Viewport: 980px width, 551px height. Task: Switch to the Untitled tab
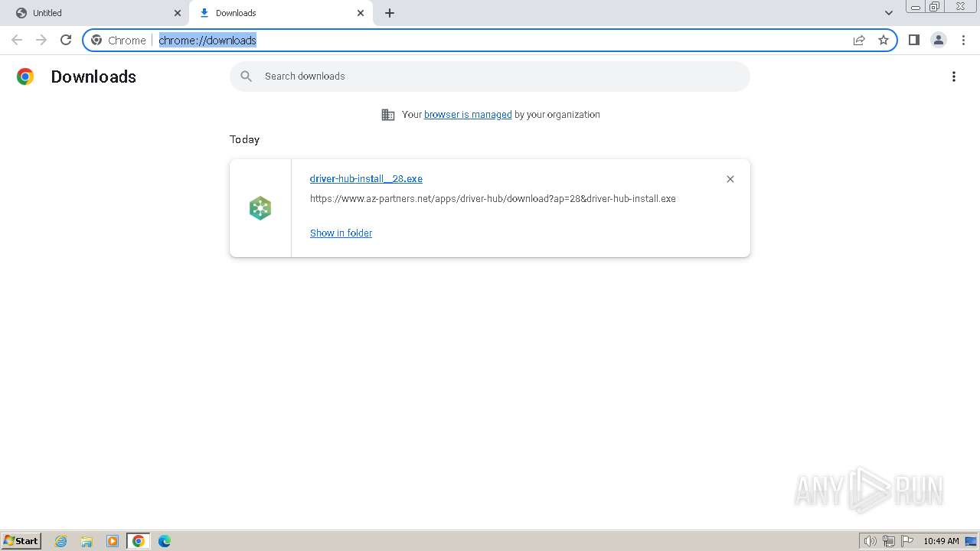[96, 13]
